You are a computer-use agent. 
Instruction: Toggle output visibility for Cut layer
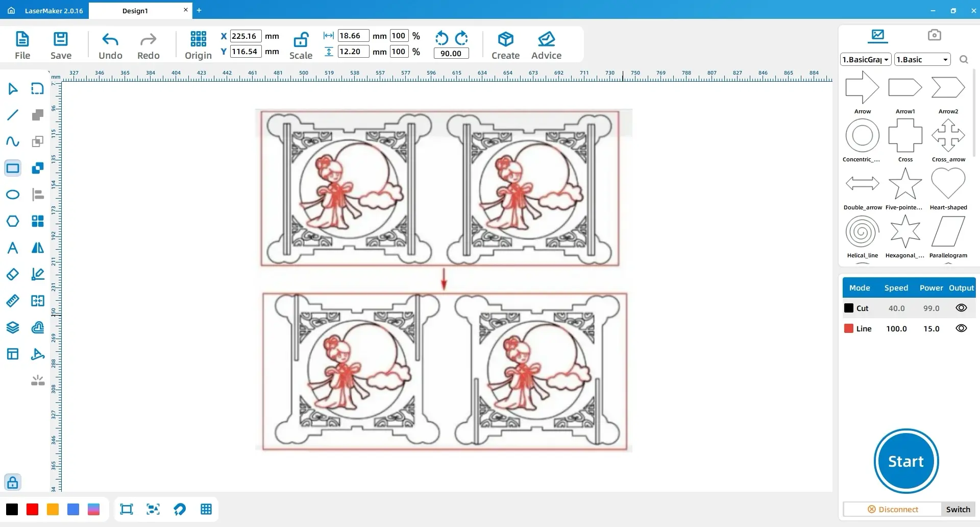pyautogui.click(x=961, y=308)
